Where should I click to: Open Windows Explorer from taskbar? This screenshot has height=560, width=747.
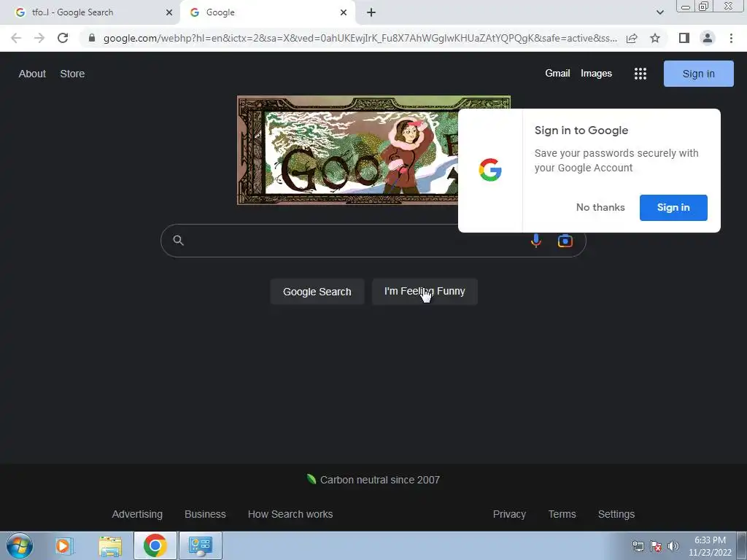click(x=110, y=545)
